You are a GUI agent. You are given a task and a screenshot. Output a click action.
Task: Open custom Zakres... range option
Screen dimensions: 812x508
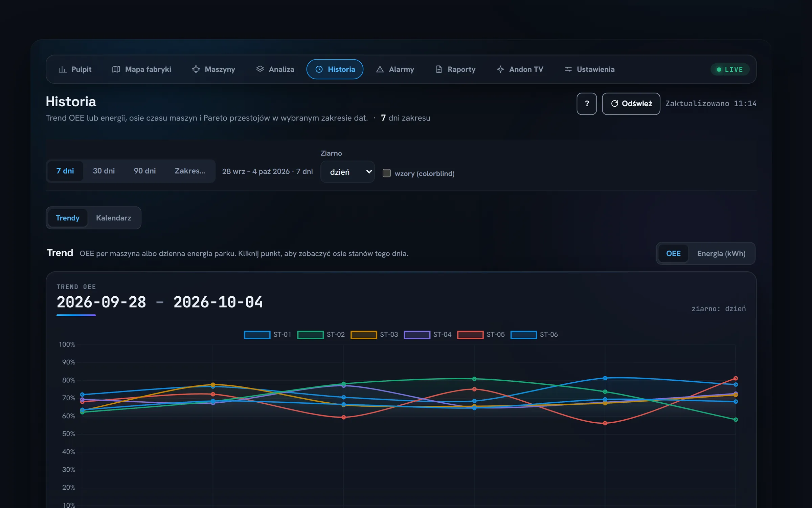pyautogui.click(x=190, y=171)
